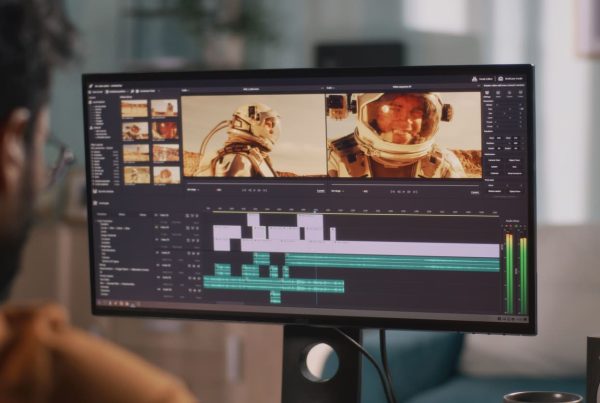Viewport: 600px width, 403px height.
Task: Click the top-left button in the properties panel button grid
Action: 494,160
